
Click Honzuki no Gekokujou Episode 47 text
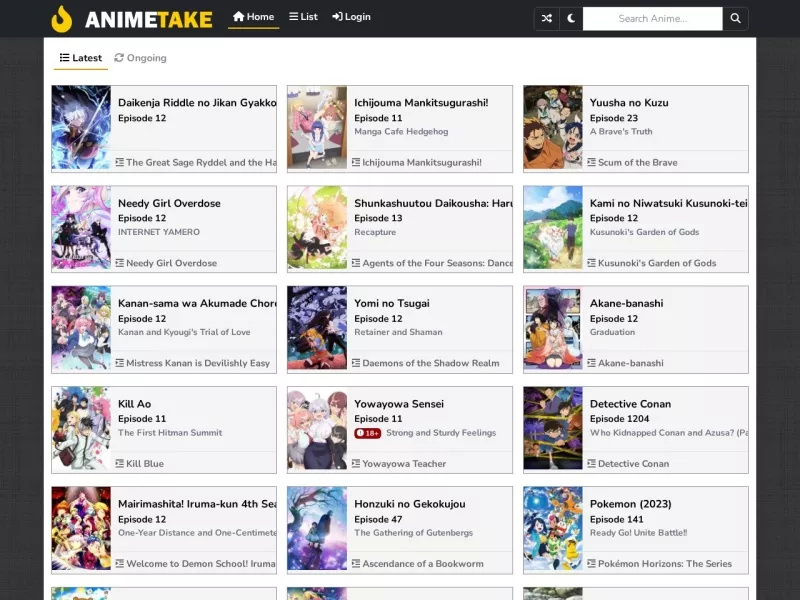click(x=378, y=519)
